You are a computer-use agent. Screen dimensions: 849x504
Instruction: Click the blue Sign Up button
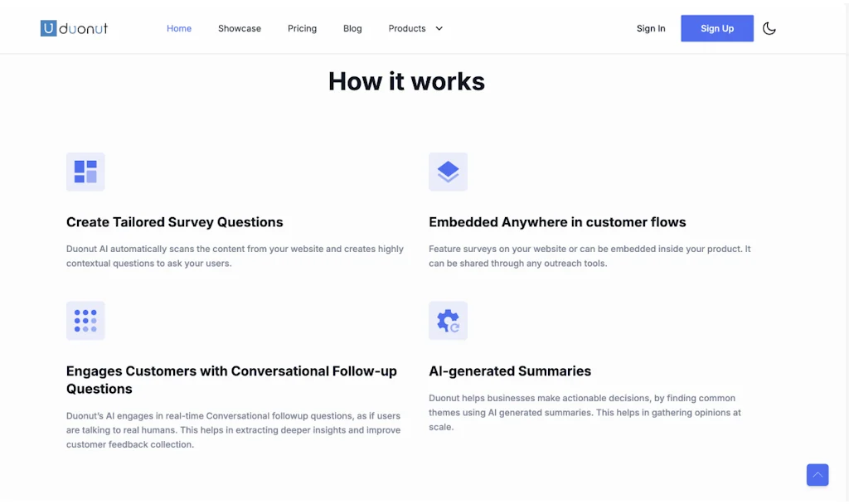click(x=716, y=27)
